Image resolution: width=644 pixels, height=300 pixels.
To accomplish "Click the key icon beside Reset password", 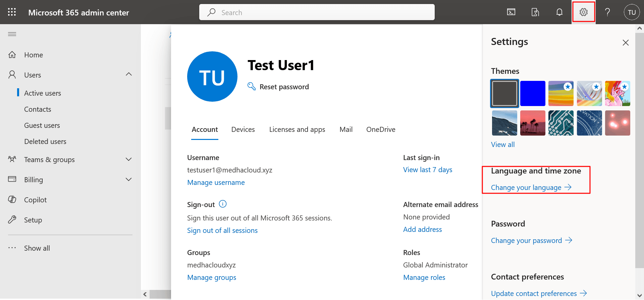I will click(252, 86).
